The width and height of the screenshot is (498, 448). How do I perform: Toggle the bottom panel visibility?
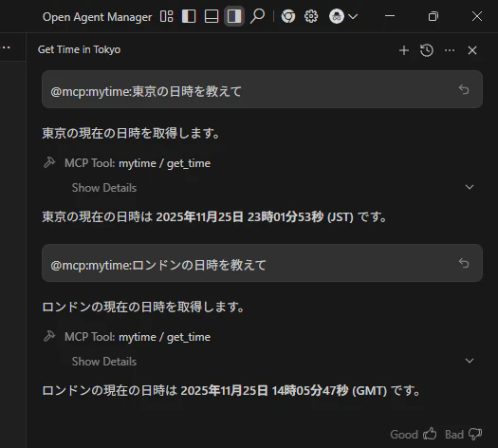click(212, 16)
